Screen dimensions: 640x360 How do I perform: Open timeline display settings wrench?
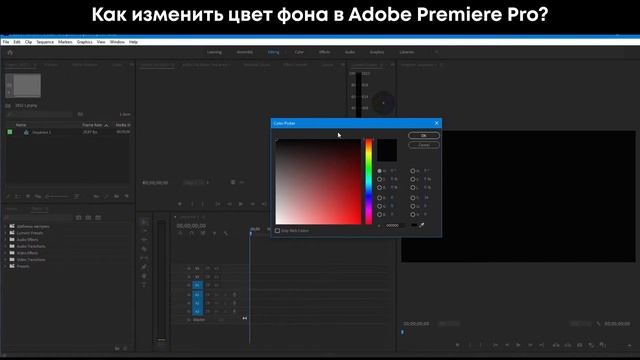pyautogui.click(x=226, y=233)
